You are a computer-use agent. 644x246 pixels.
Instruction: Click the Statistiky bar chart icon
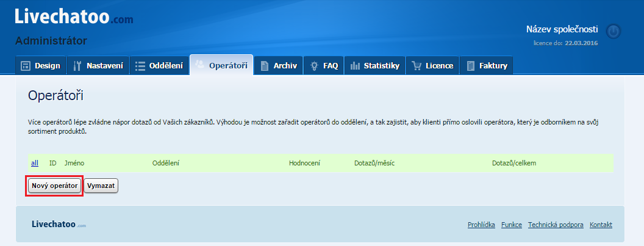355,66
